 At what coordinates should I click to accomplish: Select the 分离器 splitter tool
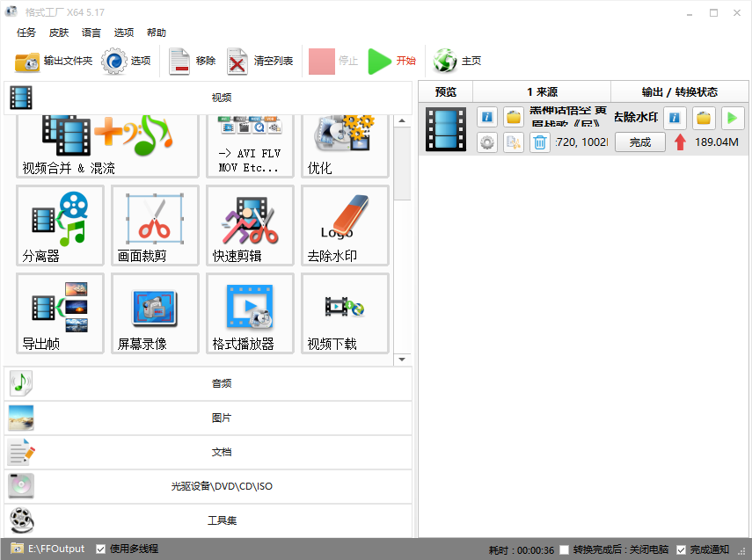click(60, 225)
